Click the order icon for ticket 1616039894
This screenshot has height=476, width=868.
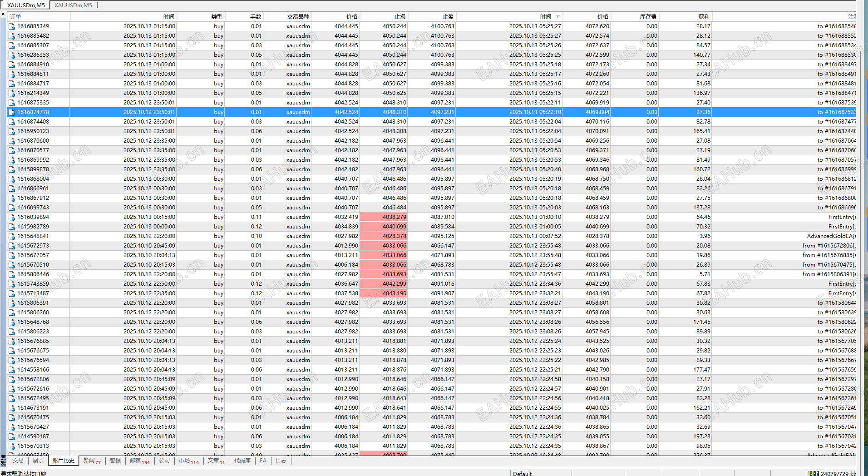[x=12, y=217]
